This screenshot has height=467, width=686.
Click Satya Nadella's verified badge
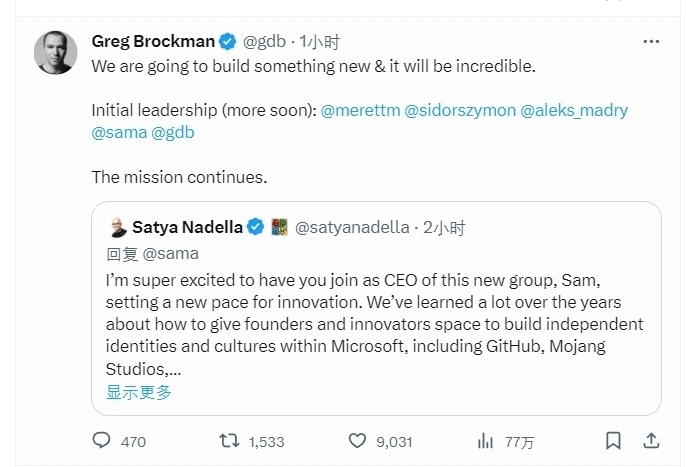coord(255,228)
